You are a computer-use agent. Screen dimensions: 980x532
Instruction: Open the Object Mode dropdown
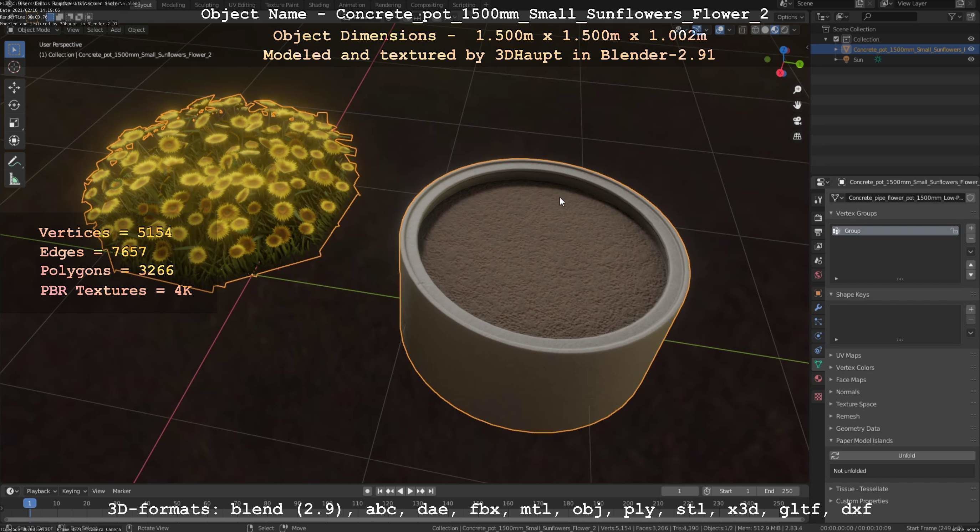[x=34, y=30]
